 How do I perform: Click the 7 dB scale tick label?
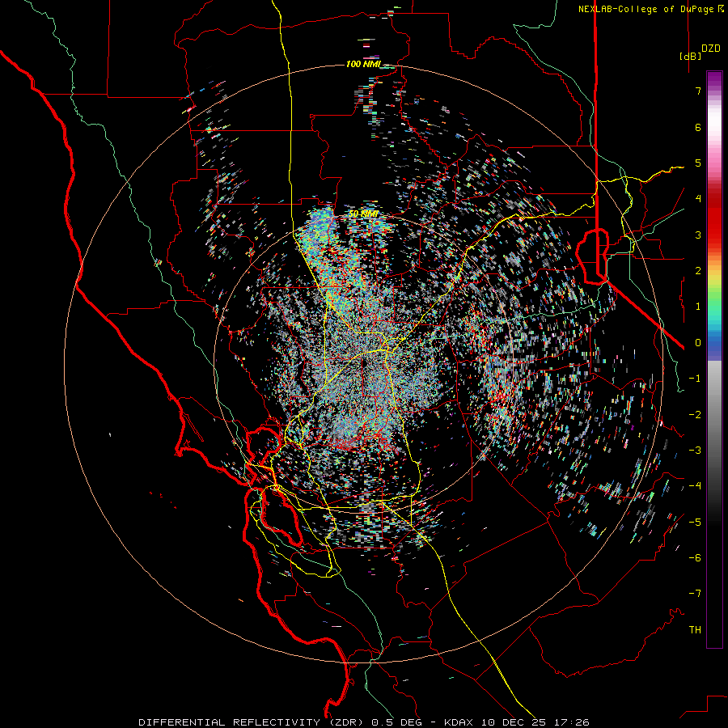pyautogui.click(x=698, y=91)
